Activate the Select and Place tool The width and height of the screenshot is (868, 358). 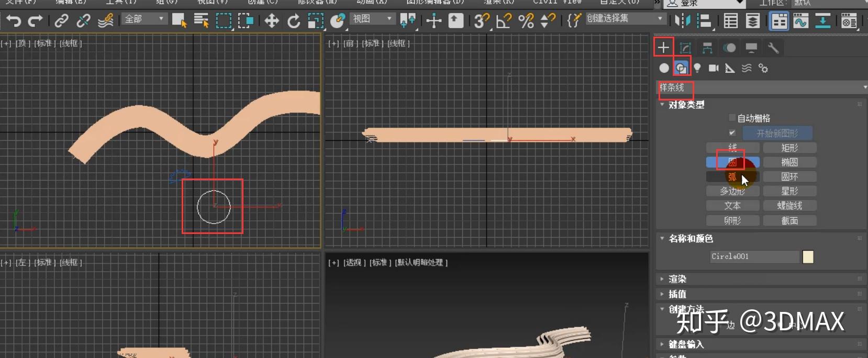[x=338, y=21]
